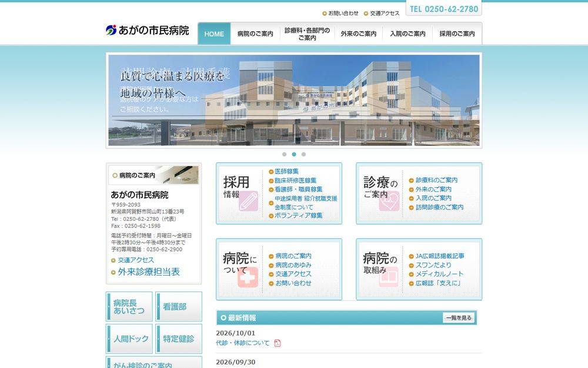The width and height of the screenshot is (588, 368).
Task: Open 外来のご案内 in the top navigation
Action: (359, 34)
